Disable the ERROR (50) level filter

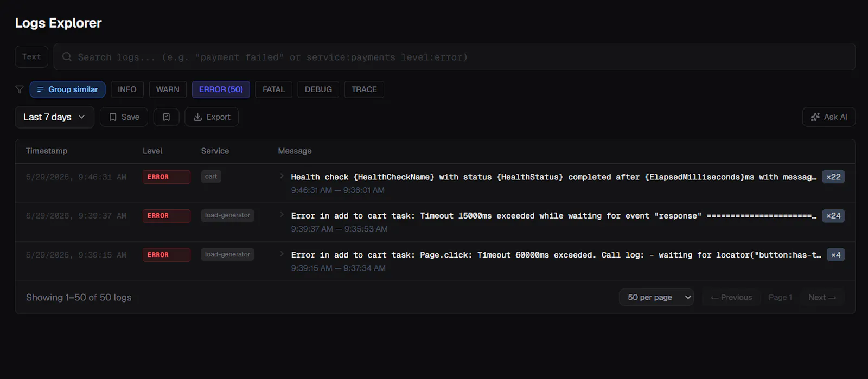click(221, 89)
